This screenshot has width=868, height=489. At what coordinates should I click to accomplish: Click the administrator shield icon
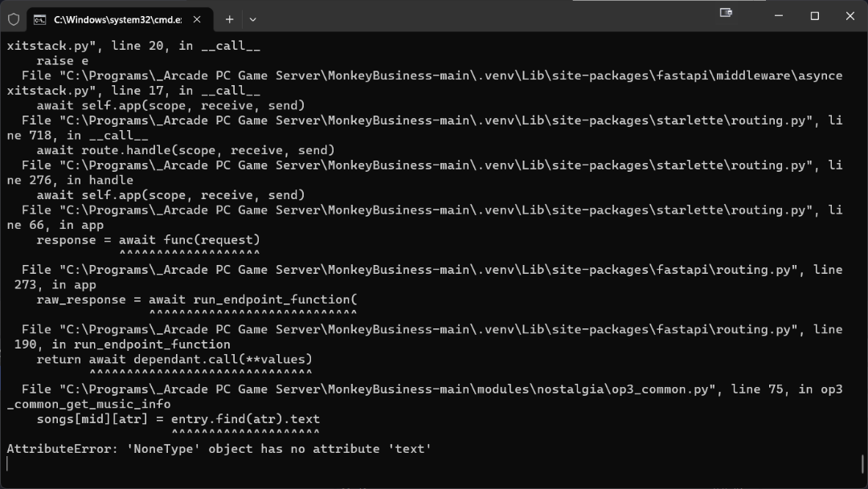click(14, 18)
